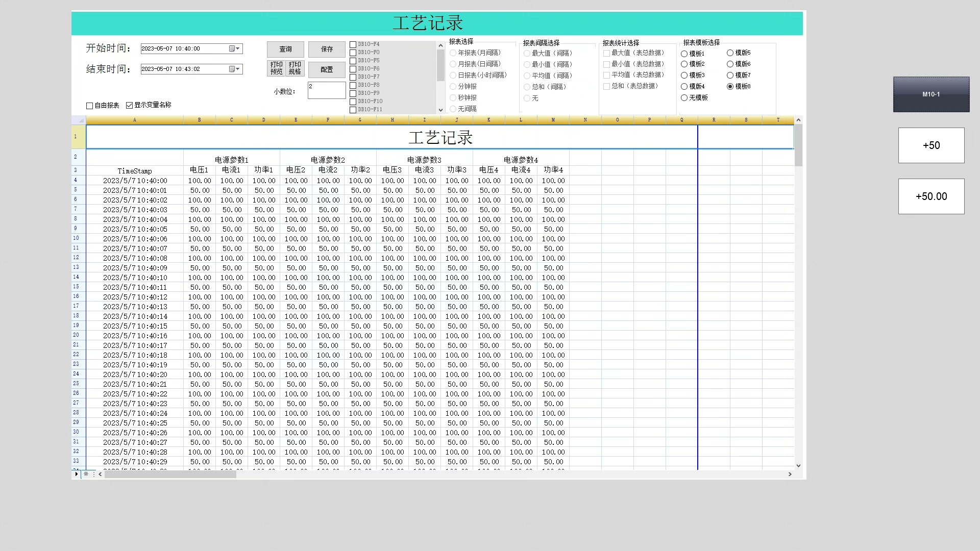Open 打印预览 print preview
Screen dimensions: 980x551
pos(276,68)
